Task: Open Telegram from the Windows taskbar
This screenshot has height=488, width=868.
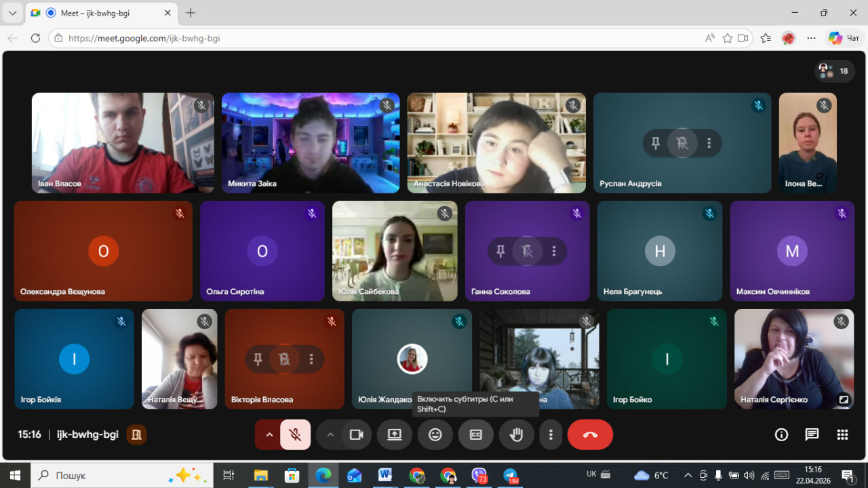Action: pyautogui.click(x=510, y=475)
